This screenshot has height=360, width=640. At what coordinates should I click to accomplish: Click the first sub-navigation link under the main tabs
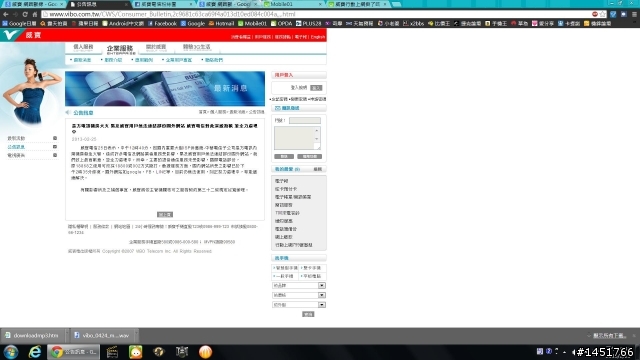click(x=81, y=60)
